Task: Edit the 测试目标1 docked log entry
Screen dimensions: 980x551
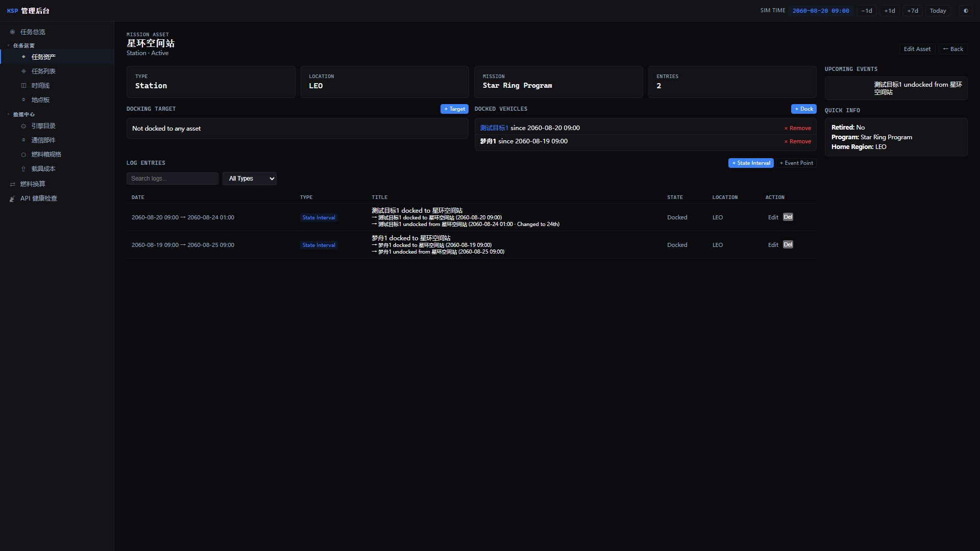Action: (773, 217)
